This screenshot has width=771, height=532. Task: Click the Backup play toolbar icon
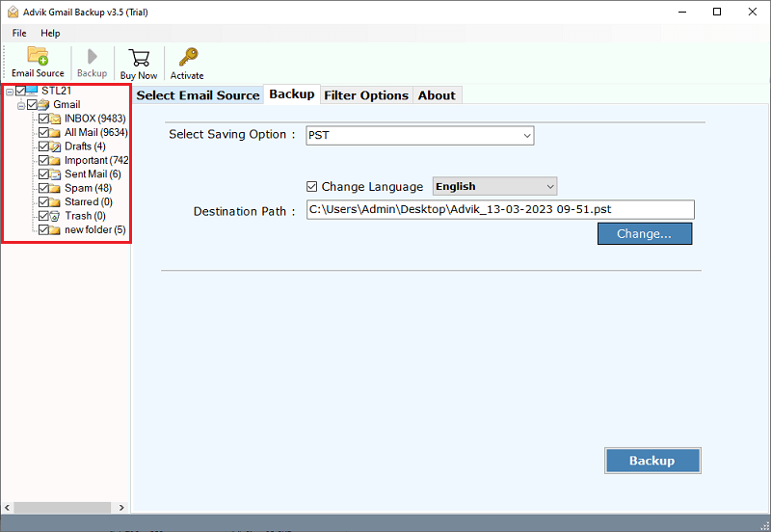click(x=92, y=57)
